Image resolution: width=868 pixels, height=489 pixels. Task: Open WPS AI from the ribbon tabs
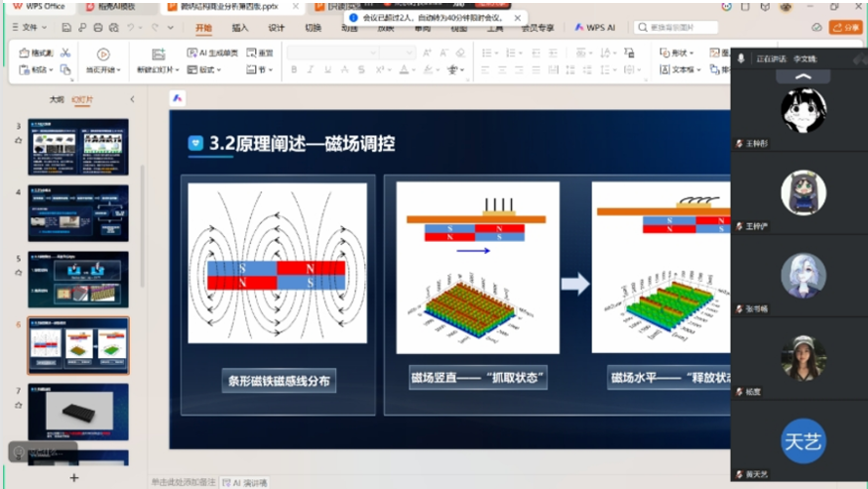[595, 28]
